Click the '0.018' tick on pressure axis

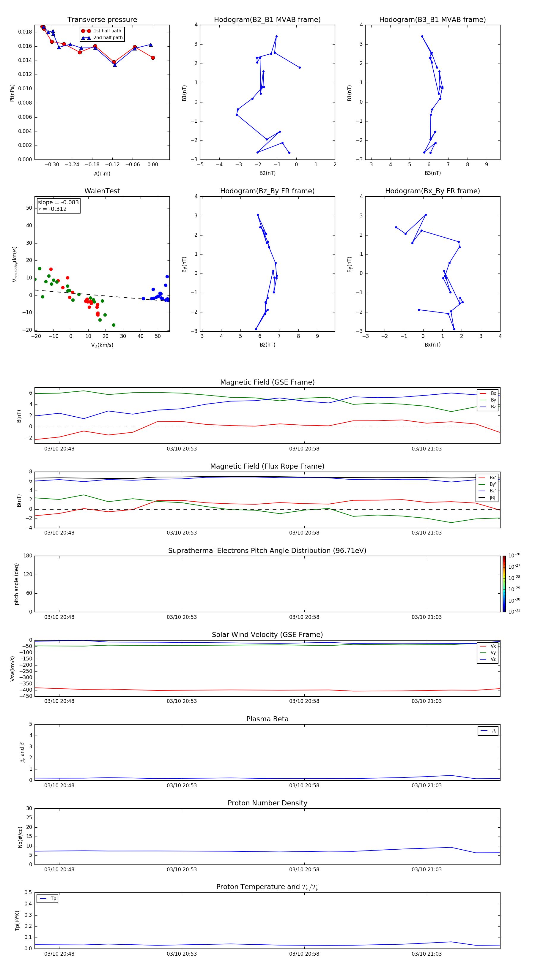point(25,32)
